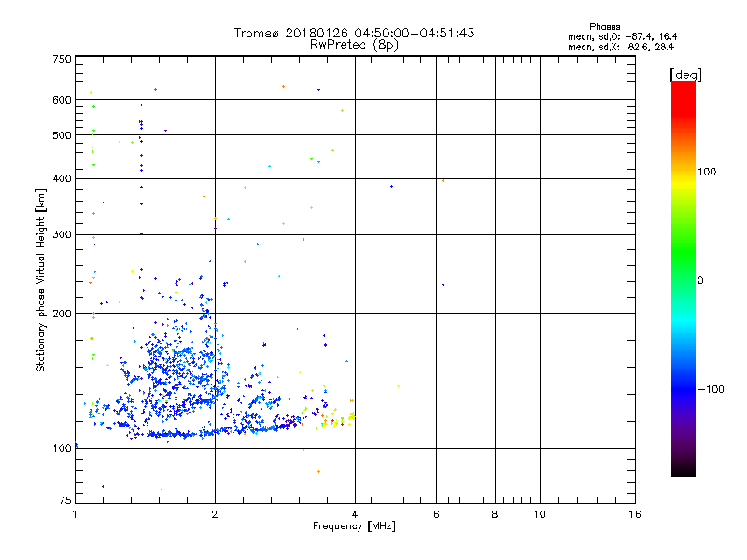Screen dimensions: 747x560
Task: Click the '0' colorbar tick label
Action: (699, 280)
